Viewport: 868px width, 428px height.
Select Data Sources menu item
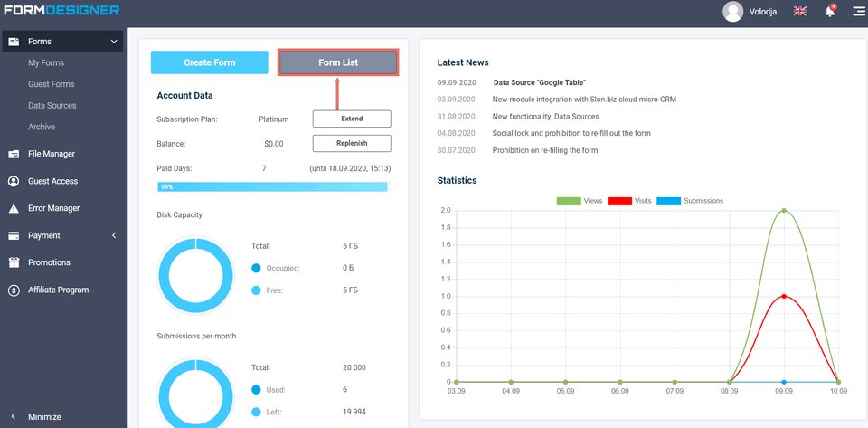point(52,106)
